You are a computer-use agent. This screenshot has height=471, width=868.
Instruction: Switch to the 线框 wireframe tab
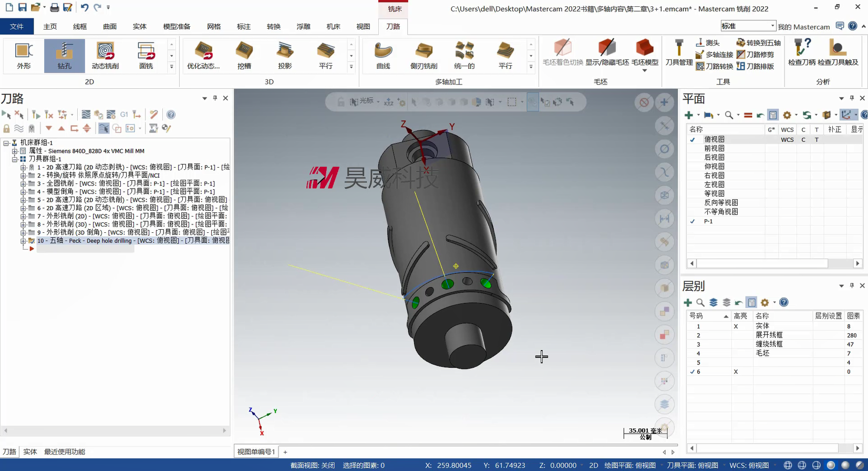tap(80, 26)
